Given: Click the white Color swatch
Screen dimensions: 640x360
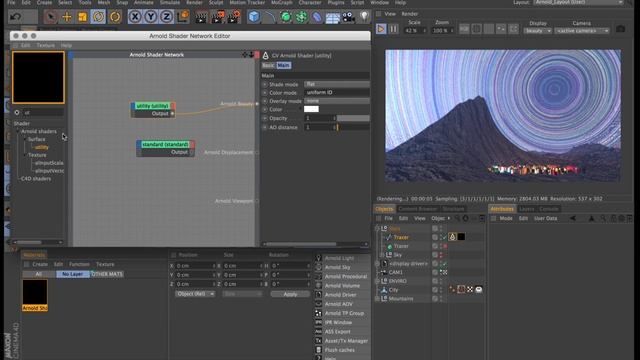Looking at the screenshot, I should coord(311,109).
